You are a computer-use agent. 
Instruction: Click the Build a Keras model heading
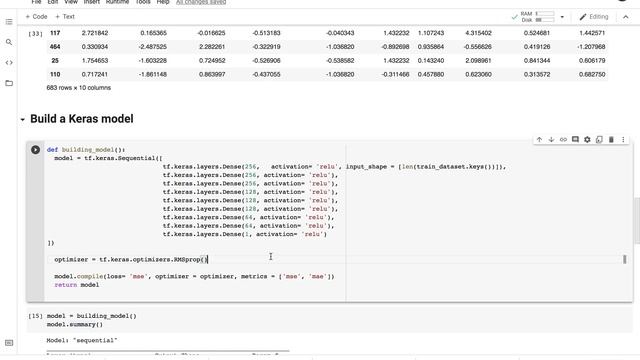tap(82, 119)
